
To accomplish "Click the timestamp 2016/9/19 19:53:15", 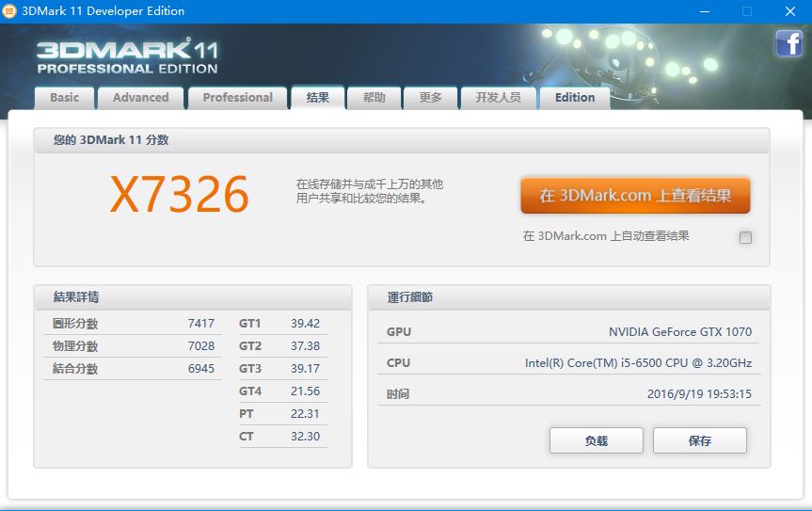I will (699, 394).
